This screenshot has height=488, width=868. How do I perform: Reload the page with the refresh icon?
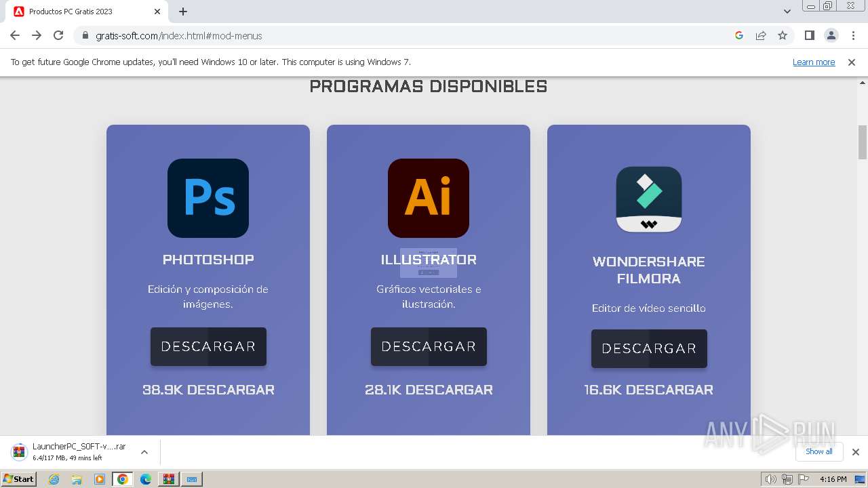coord(58,35)
